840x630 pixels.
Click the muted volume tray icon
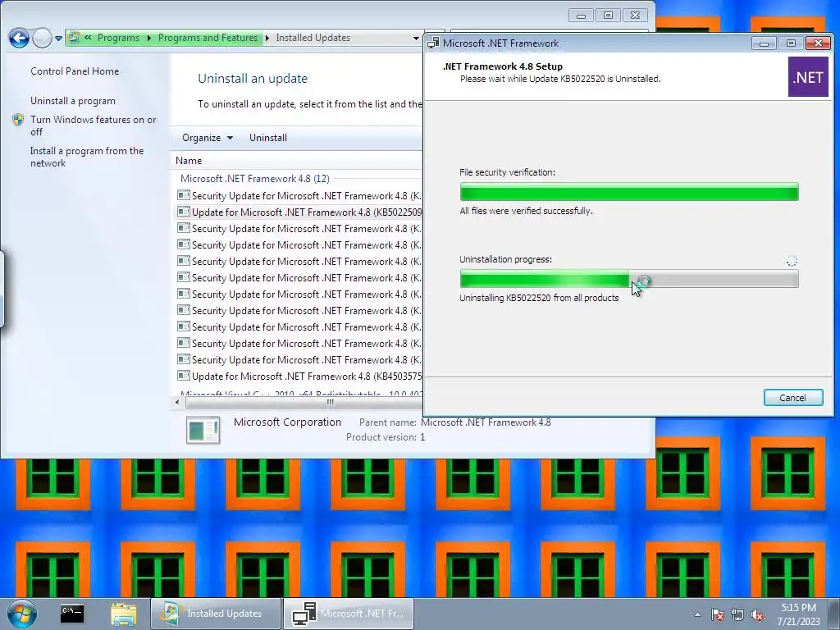pyautogui.click(x=757, y=614)
